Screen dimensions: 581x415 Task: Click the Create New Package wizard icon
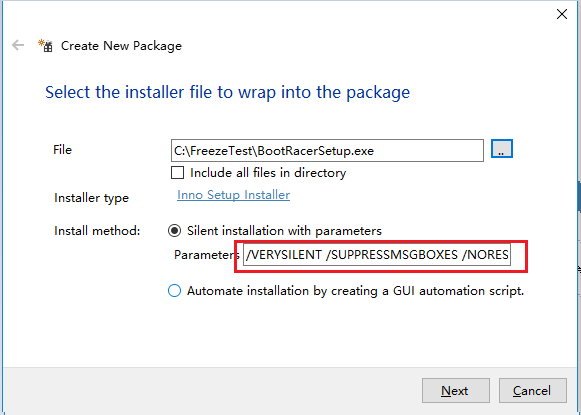46,46
